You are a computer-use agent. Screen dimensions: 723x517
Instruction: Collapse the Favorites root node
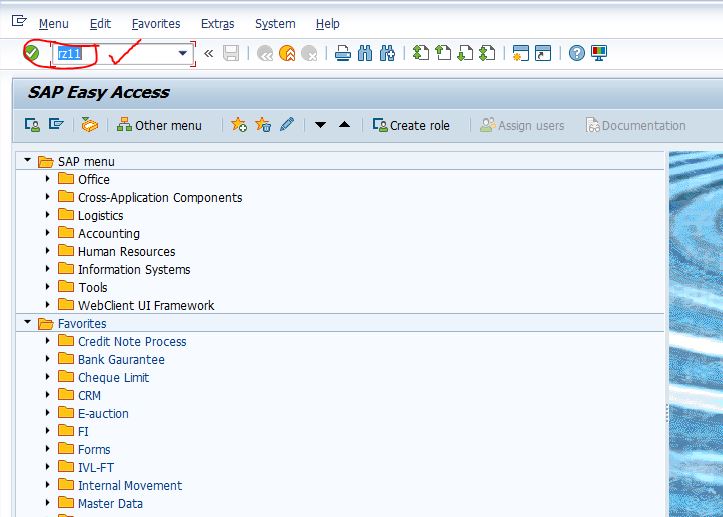coord(28,322)
